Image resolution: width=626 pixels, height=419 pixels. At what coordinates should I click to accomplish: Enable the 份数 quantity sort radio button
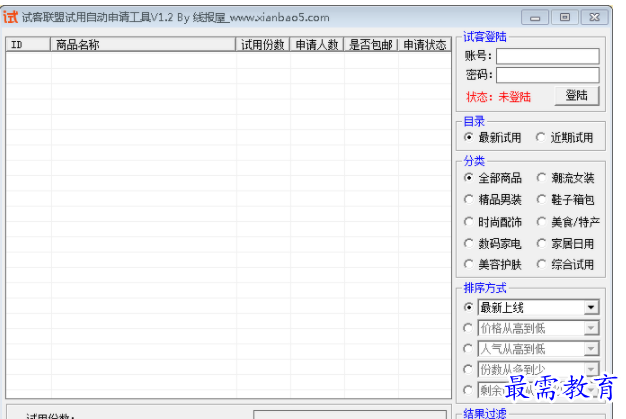click(468, 370)
